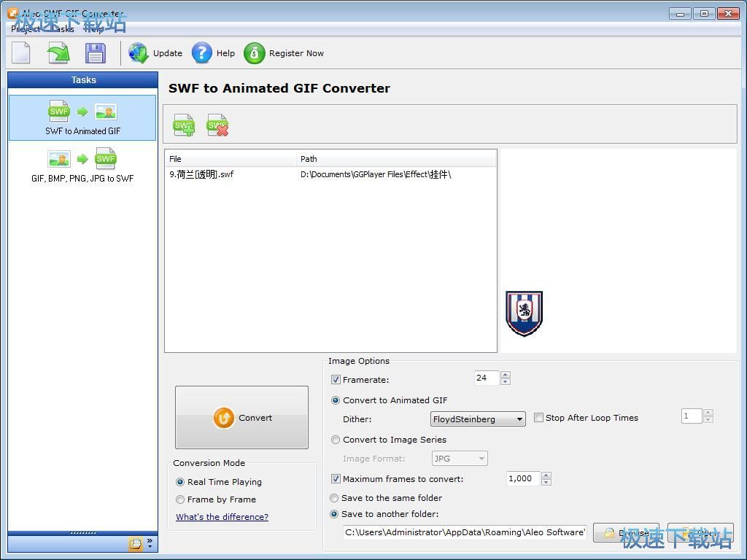The width and height of the screenshot is (747, 560).
Task: Click the maximum frames field showing 1,000
Action: point(522,478)
